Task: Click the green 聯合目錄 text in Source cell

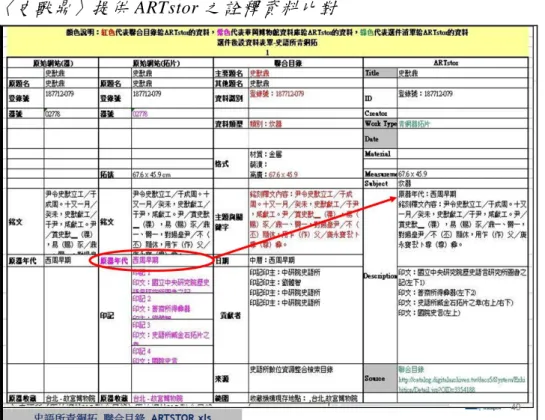Action: tap(411, 369)
